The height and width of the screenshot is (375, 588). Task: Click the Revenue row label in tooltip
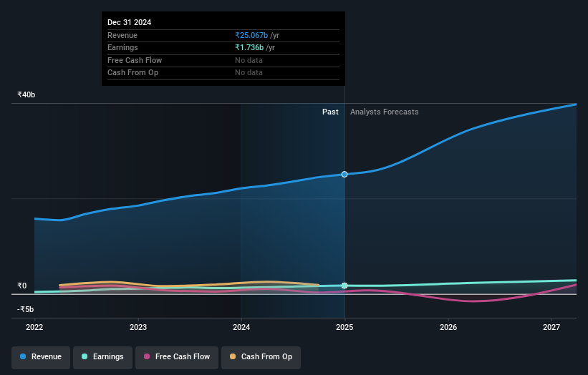pyautogui.click(x=122, y=35)
